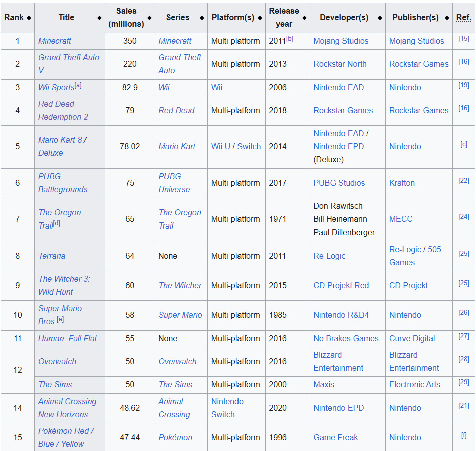Follow the Krafton publisher link
Viewport: 476px width, 451px height.
point(402,183)
